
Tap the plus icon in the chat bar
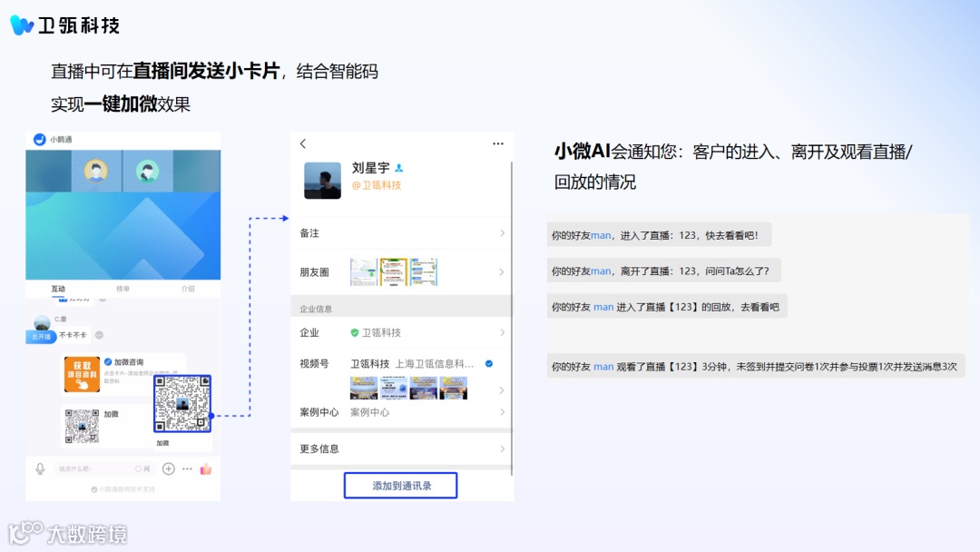tap(168, 468)
